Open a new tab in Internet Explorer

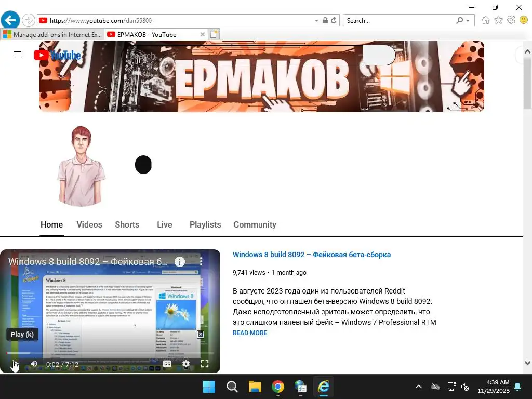pos(214,34)
